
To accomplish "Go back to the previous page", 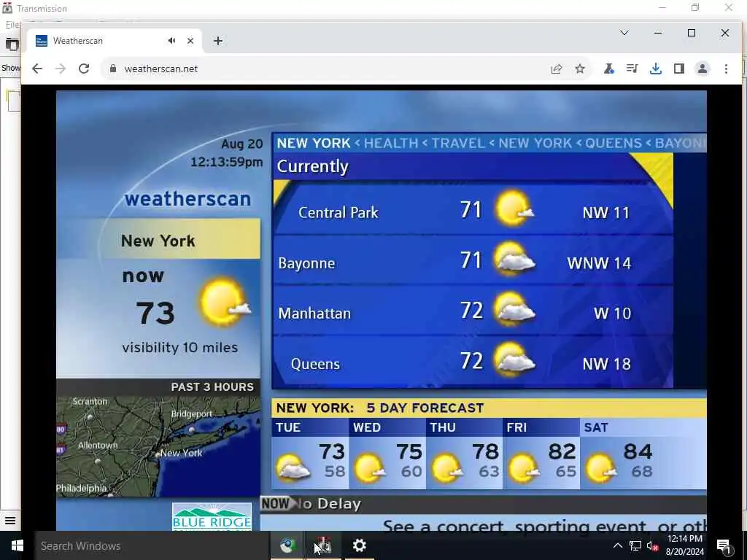I will click(x=37, y=69).
